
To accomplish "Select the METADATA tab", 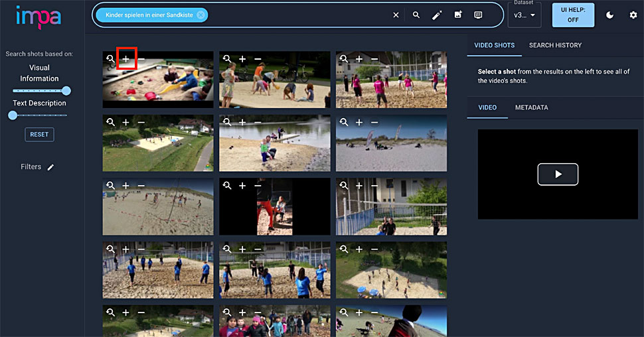I will (x=531, y=107).
